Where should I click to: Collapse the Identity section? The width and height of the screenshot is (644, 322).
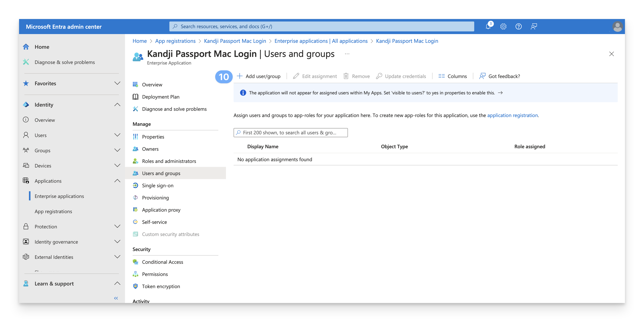coord(117,105)
